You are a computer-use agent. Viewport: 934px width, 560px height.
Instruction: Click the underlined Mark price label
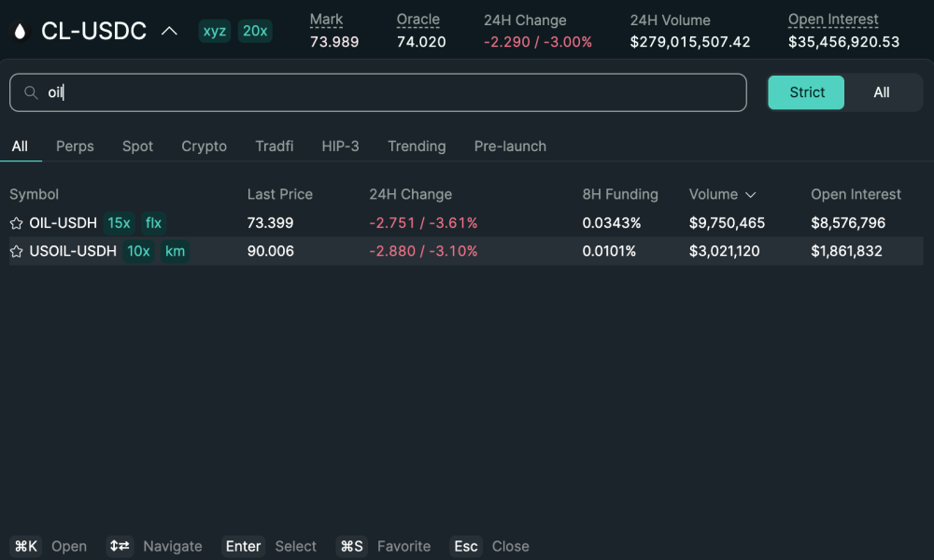coord(326,19)
